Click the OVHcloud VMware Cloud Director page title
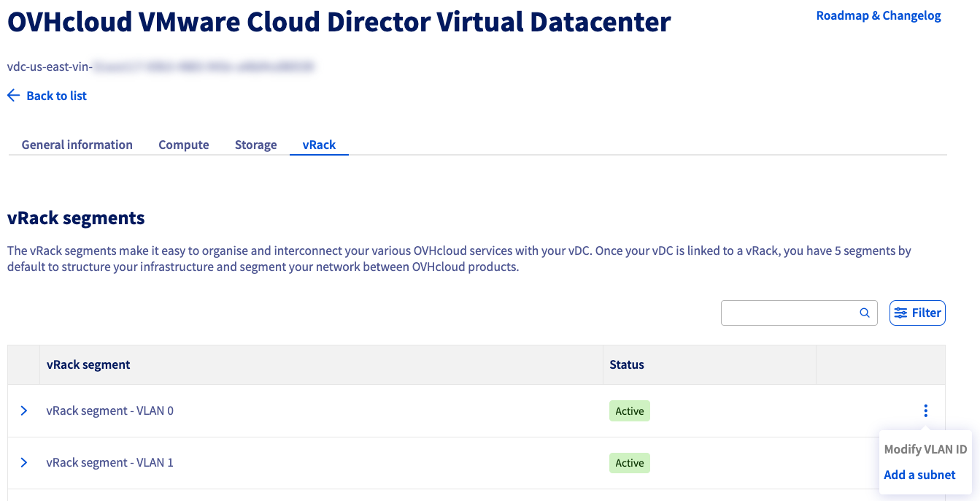980x501 pixels. point(339,23)
